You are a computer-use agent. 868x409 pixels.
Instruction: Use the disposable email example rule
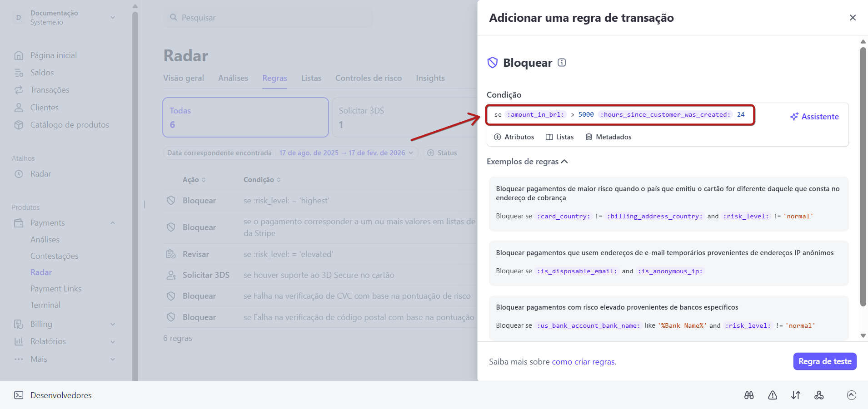[x=668, y=263]
